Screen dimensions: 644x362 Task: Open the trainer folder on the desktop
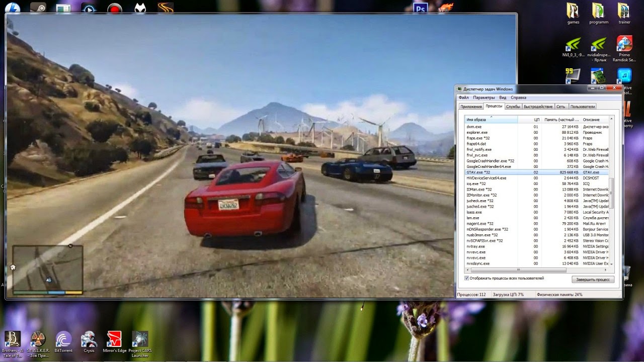coord(624,14)
